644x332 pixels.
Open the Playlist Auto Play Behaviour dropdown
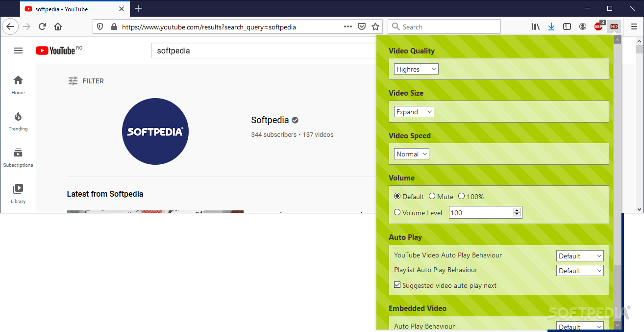point(580,270)
